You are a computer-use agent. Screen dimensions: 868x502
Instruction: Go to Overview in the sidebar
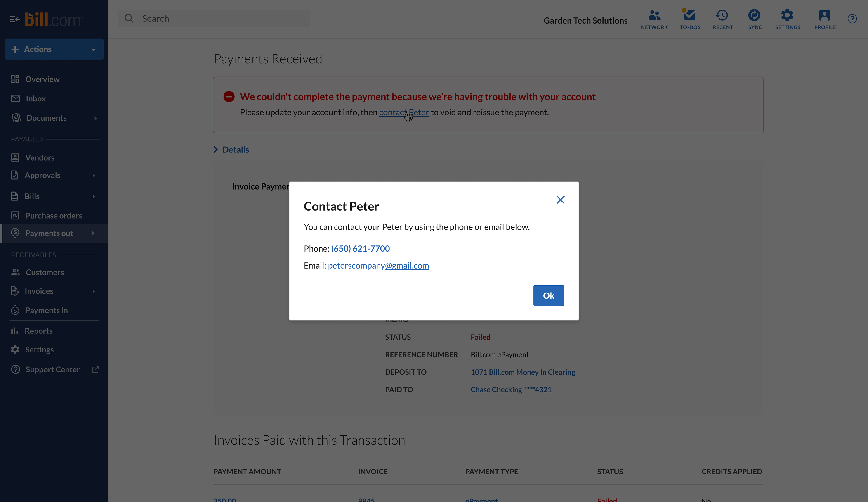tap(42, 79)
